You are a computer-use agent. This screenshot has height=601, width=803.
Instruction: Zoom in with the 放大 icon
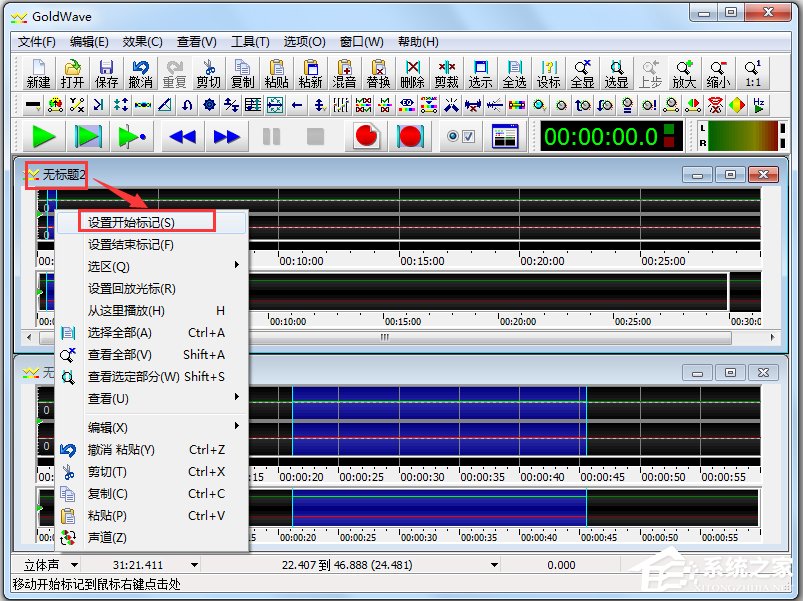pos(684,73)
